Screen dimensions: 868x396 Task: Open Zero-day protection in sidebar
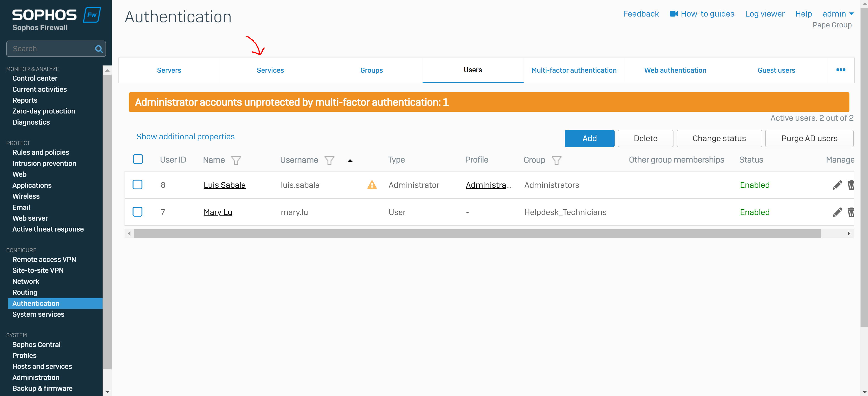pyautogui.click(x=43, y=111)
